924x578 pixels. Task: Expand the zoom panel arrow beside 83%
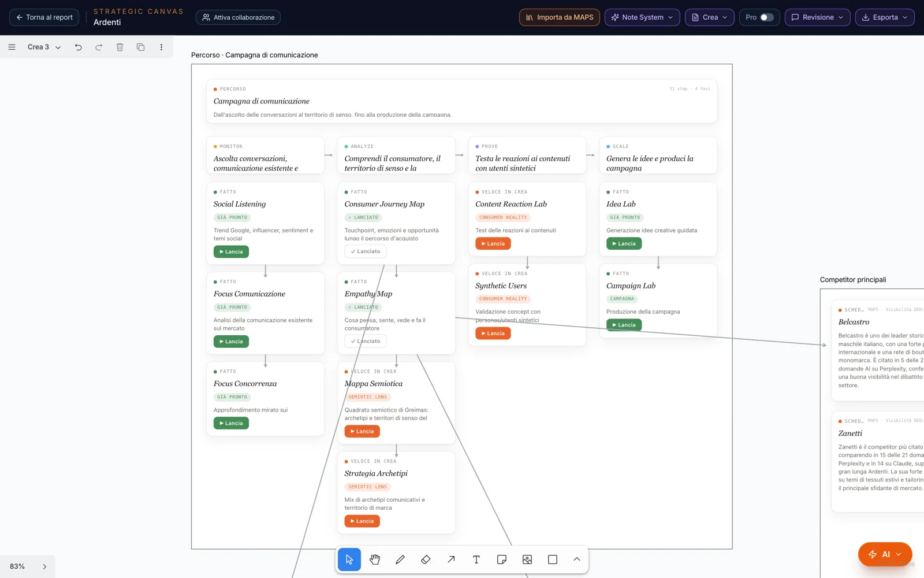tap(44, 566)
